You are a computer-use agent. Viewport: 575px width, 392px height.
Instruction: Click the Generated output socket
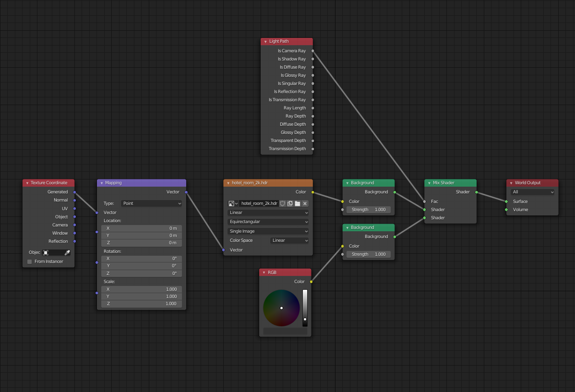[74, 192]
